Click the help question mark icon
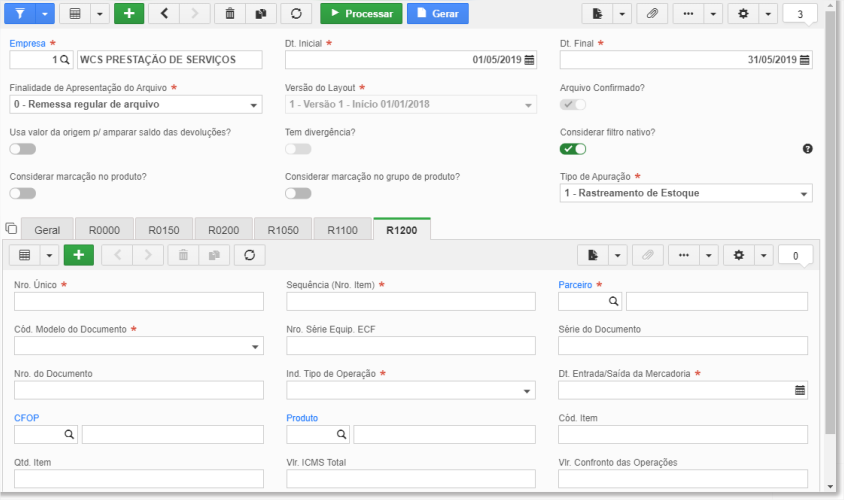 click(x=807, y=149)
